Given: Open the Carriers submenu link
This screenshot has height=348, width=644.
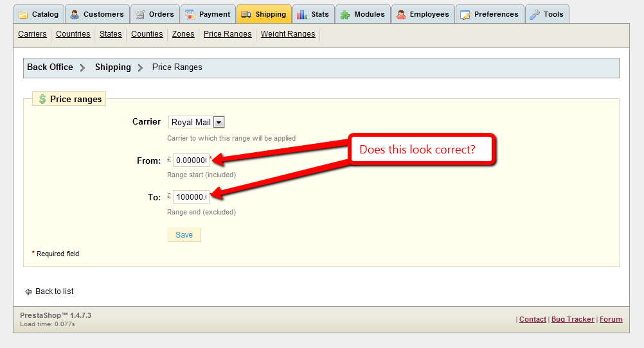Looking at the screenshot, I should click(32, 34).
